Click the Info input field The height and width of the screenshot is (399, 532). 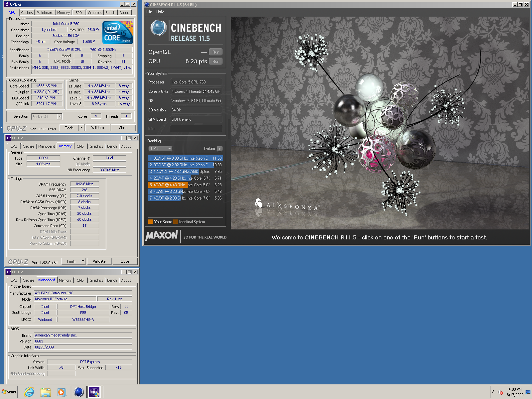click(x=196, y=129)
